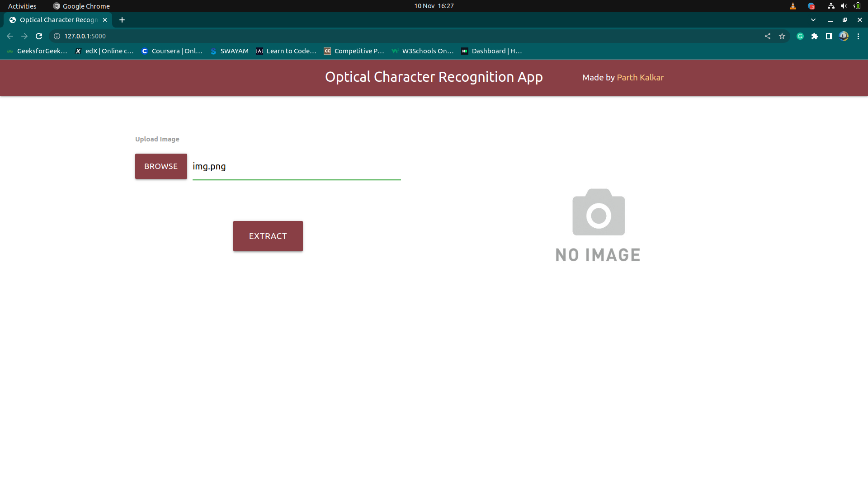Click the img.png filename field

pos(296,166)
